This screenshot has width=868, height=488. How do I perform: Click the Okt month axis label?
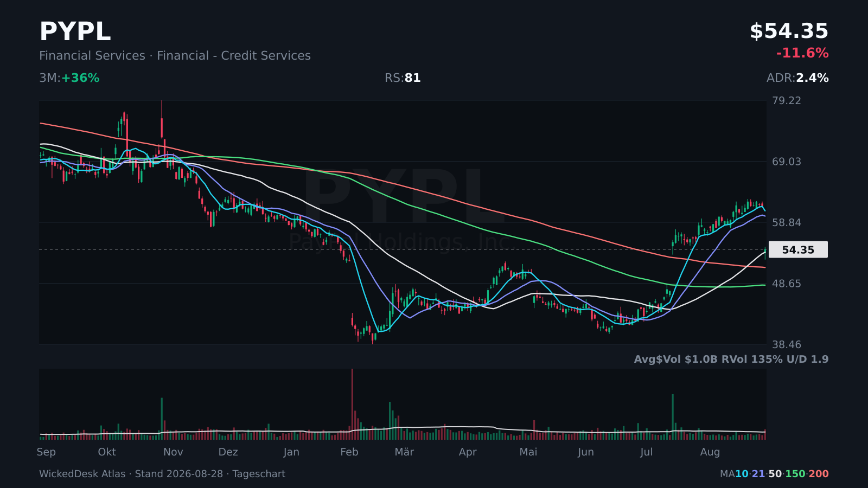pos(107,452)
